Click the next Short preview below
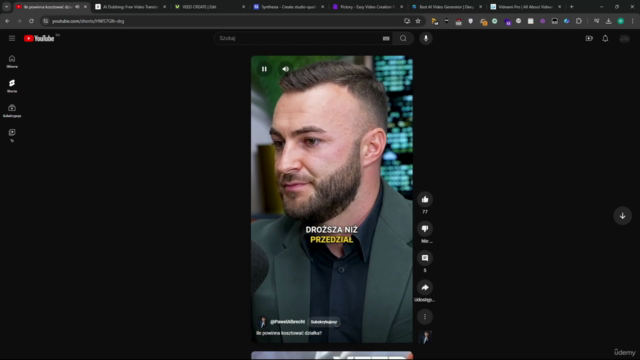 tap(331, 356)
